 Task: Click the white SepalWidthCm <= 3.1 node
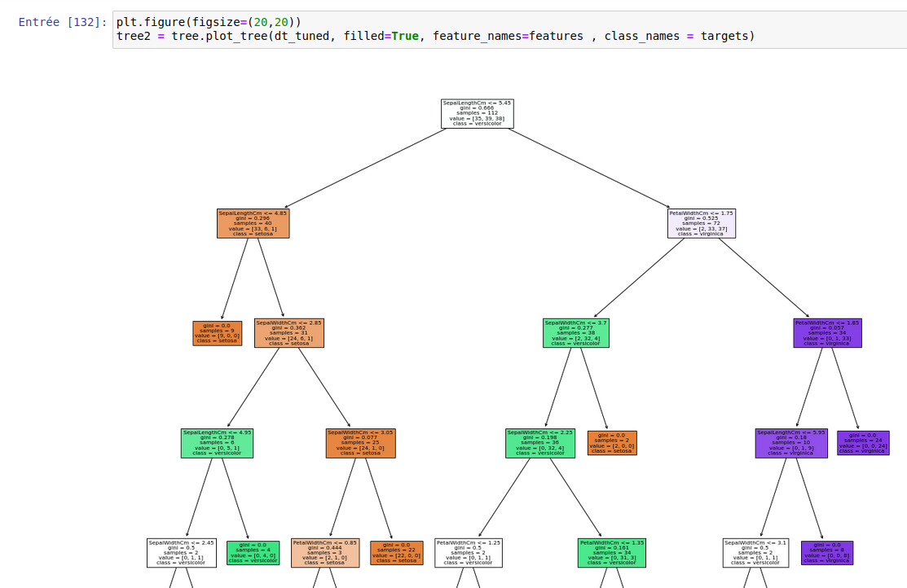pyautogui.click(x=755, y=553)
